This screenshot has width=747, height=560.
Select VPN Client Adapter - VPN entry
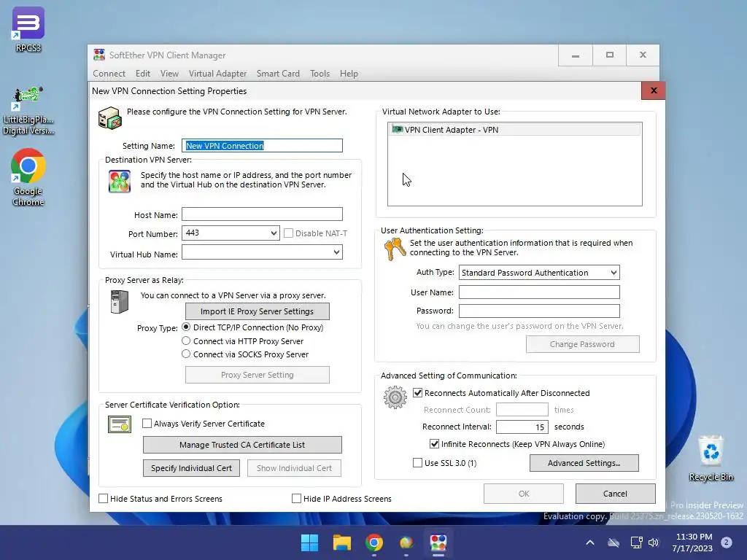click(x=514, y=130)
